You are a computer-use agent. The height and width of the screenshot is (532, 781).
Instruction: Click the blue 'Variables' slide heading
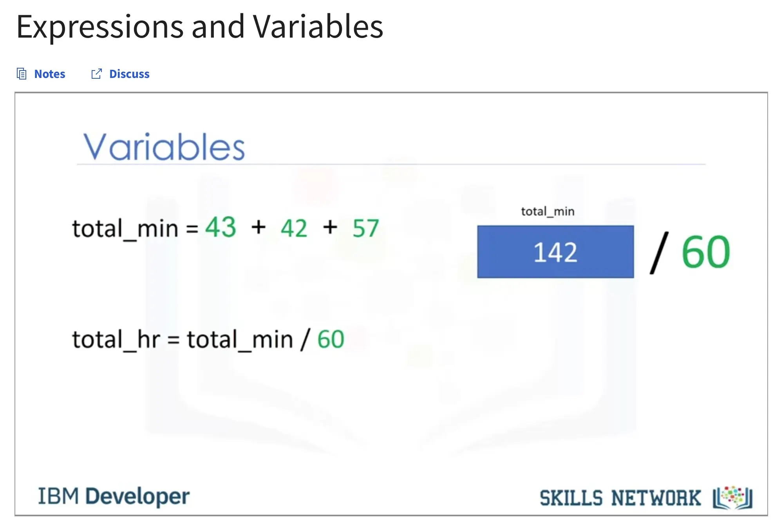tap(164, 147)
